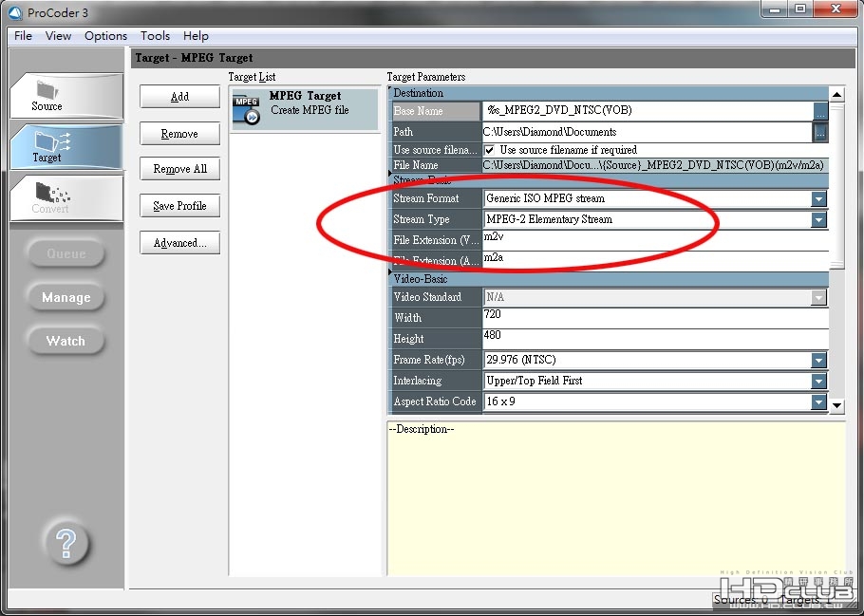
Task: Click parameters scrollbar up arrow
Action: tap(837, 94)
